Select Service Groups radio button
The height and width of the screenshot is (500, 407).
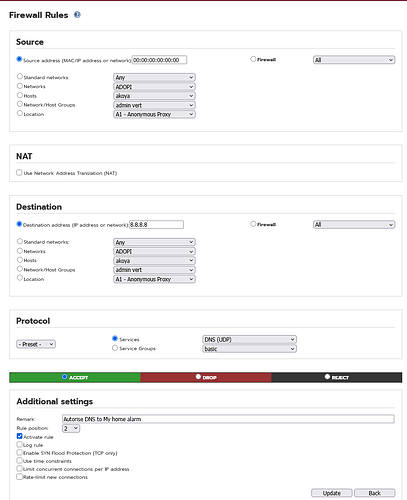click(115, 348)
